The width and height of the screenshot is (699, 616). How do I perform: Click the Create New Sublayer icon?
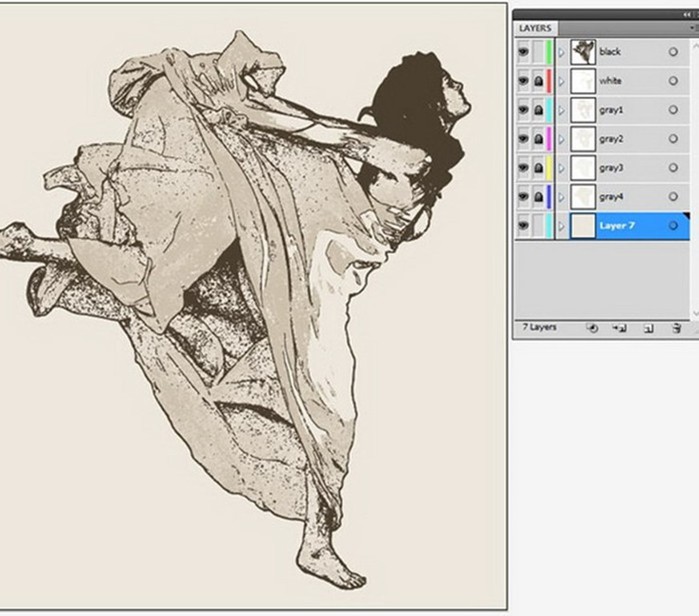620,328
